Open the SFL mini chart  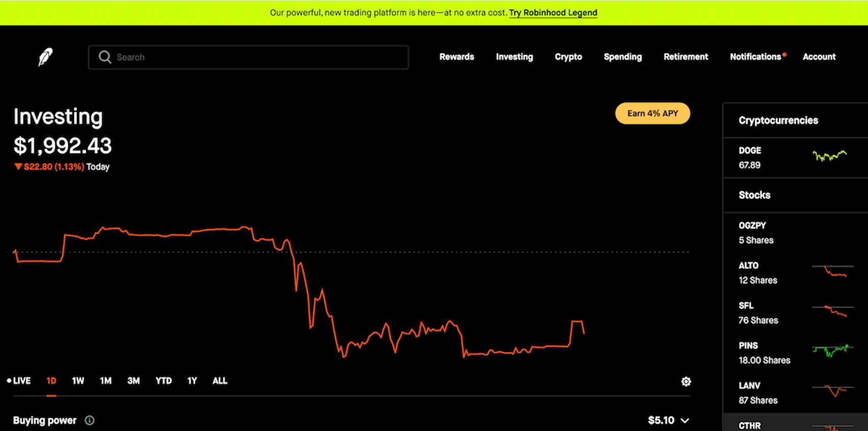tap(832, 311)
